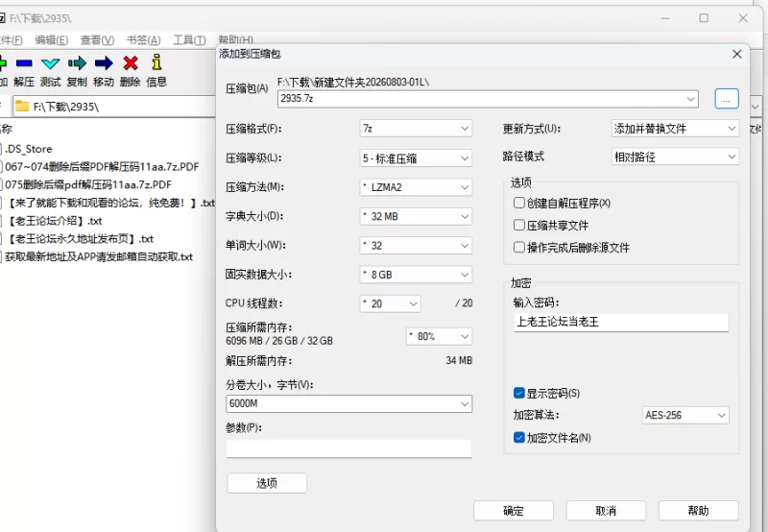Click the Copy (复制) toolbar icon
This screenshot has width=768, height=532.
pos(77,63)
